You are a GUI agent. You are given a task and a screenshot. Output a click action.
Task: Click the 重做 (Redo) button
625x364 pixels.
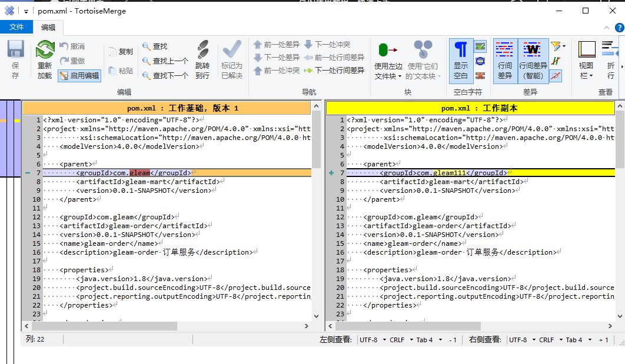click(x=72, y=61)
